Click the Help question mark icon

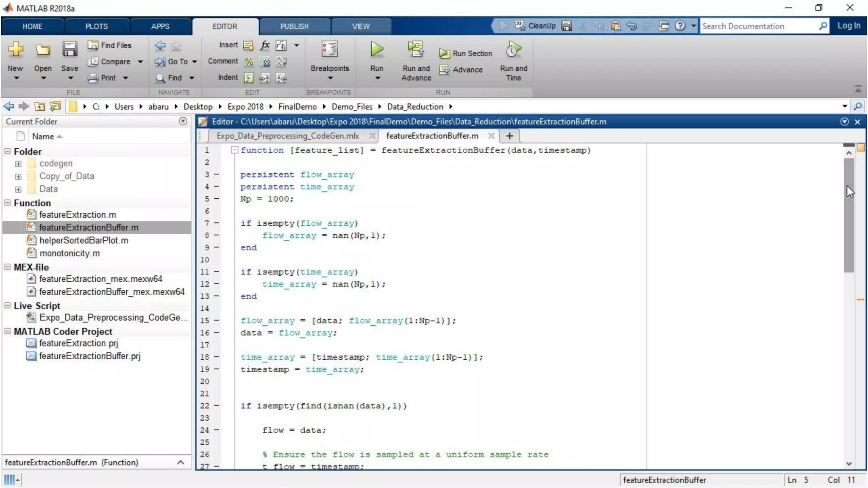[680, 26]
